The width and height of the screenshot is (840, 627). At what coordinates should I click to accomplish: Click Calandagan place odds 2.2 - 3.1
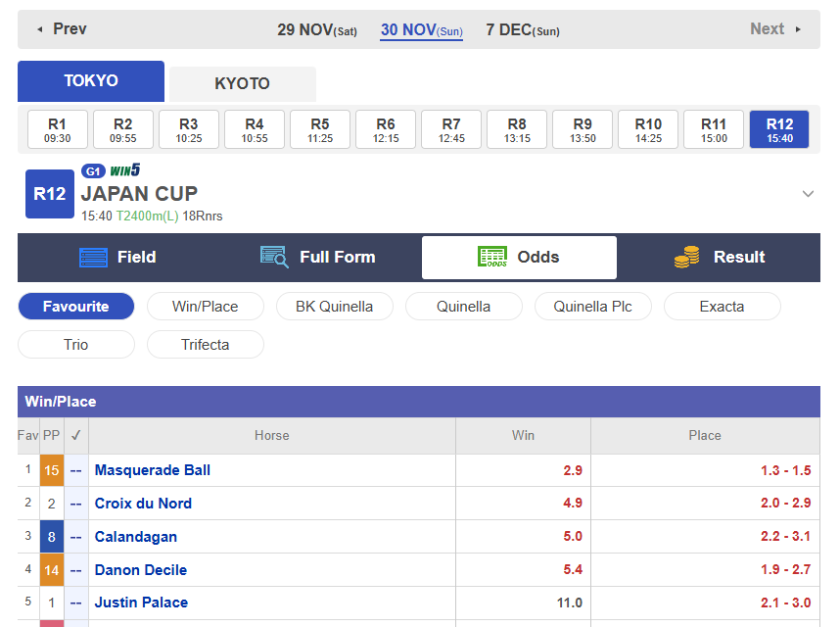785,537
